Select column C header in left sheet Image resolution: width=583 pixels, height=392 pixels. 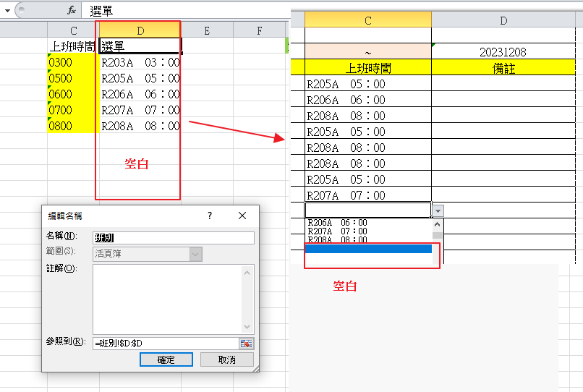(73, 30)
